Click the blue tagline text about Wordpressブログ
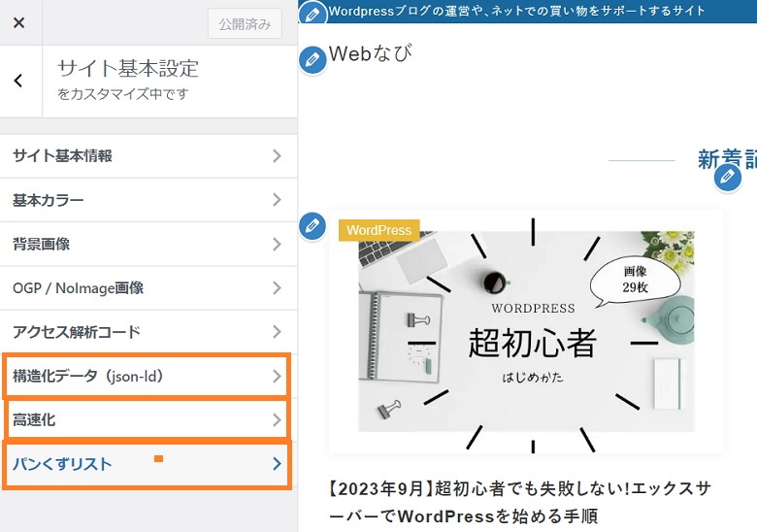 [516, 11]
